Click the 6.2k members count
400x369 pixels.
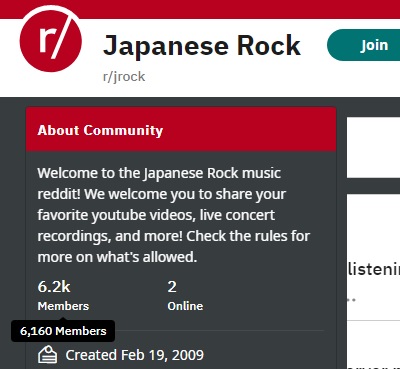54,287
